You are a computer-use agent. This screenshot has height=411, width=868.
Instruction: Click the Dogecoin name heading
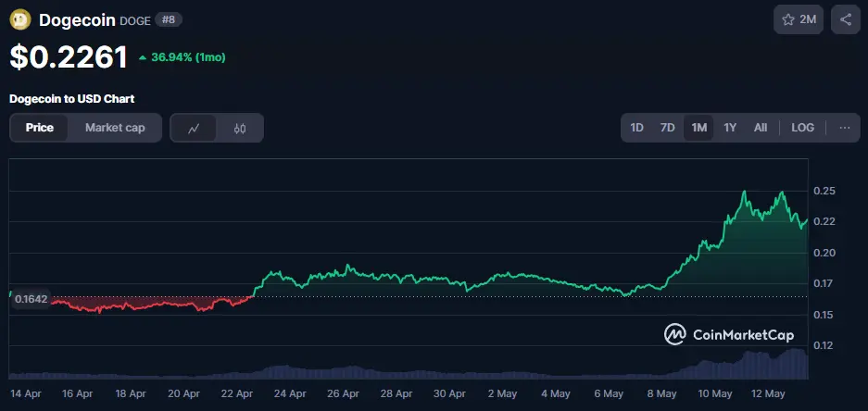coord(77,20)
